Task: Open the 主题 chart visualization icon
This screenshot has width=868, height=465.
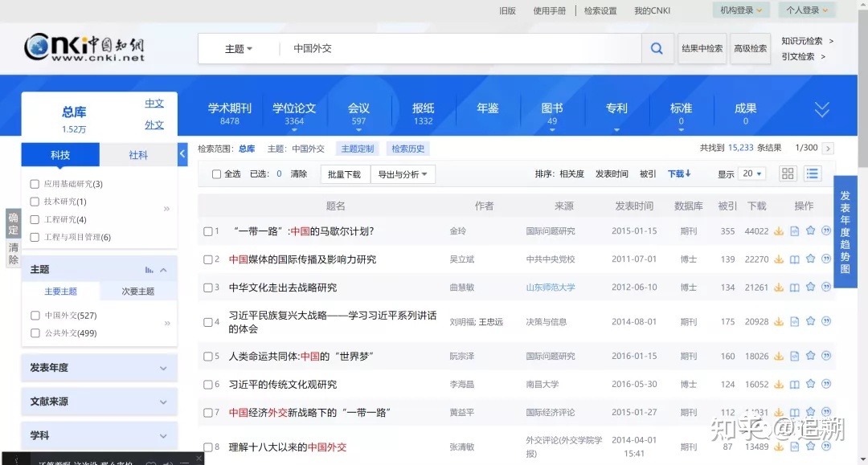Action: pos(149,270)
